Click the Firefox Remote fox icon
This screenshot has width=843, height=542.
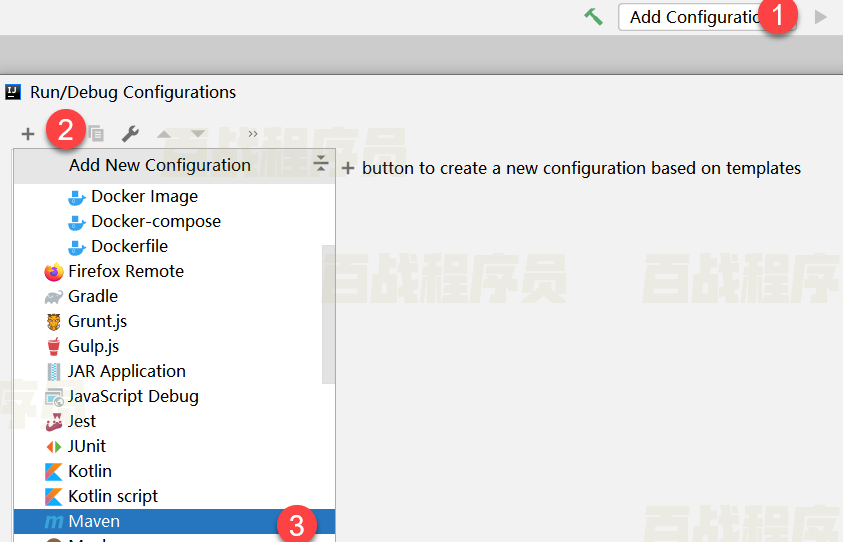[x=54, y=272]
